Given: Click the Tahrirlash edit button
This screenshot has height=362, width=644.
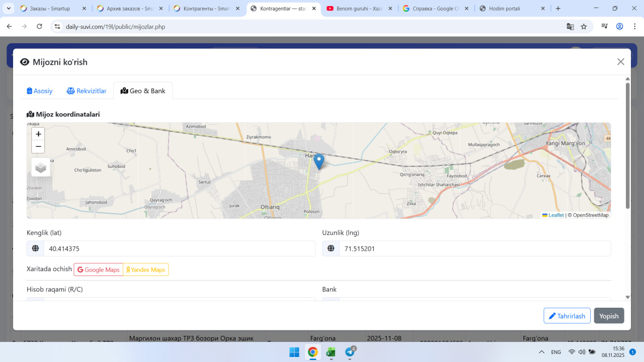Looking at the screenshot, I should point(567,316).
